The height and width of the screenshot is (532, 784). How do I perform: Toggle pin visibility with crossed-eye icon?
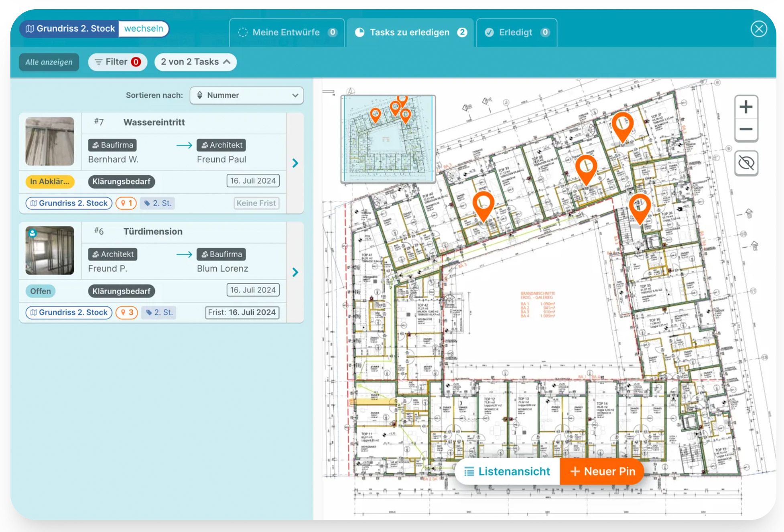(746, 163)
